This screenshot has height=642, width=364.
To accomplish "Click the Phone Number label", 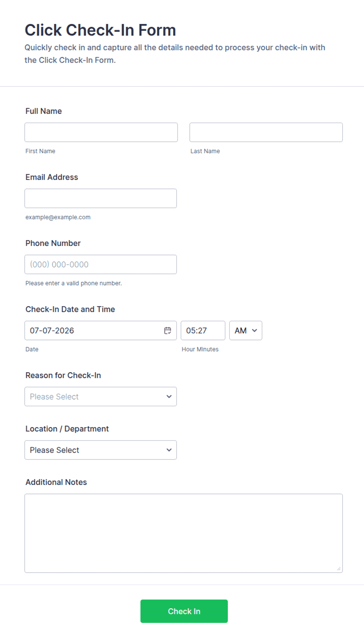I will click(53, 243).
